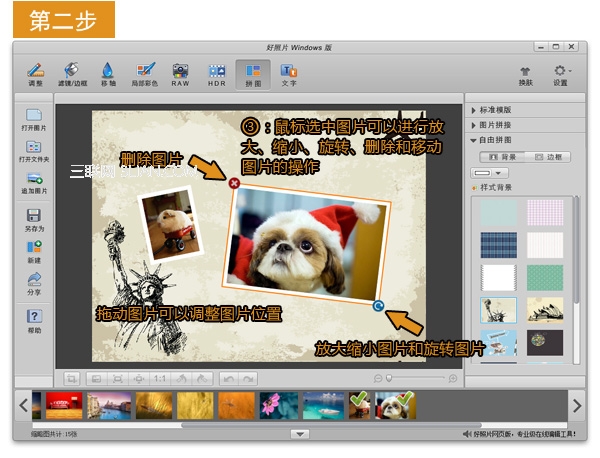Select the 背景 background toggle
The width and height of the screenshot is (600, 458).
pos(502,157)
